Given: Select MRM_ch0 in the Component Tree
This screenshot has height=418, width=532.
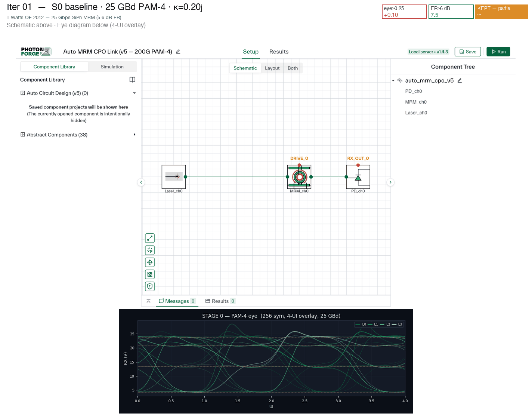Looking at the screenshot, I should [x=416, y=102].
